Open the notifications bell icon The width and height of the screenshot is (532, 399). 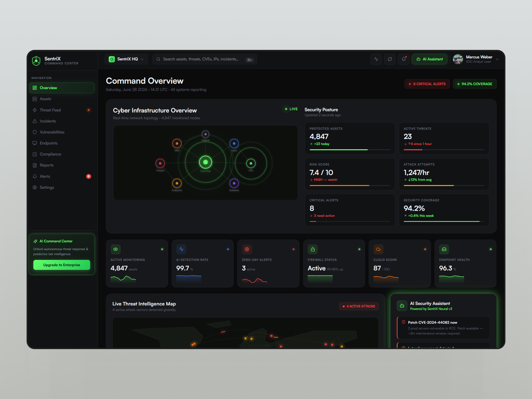tap(403, 59)
